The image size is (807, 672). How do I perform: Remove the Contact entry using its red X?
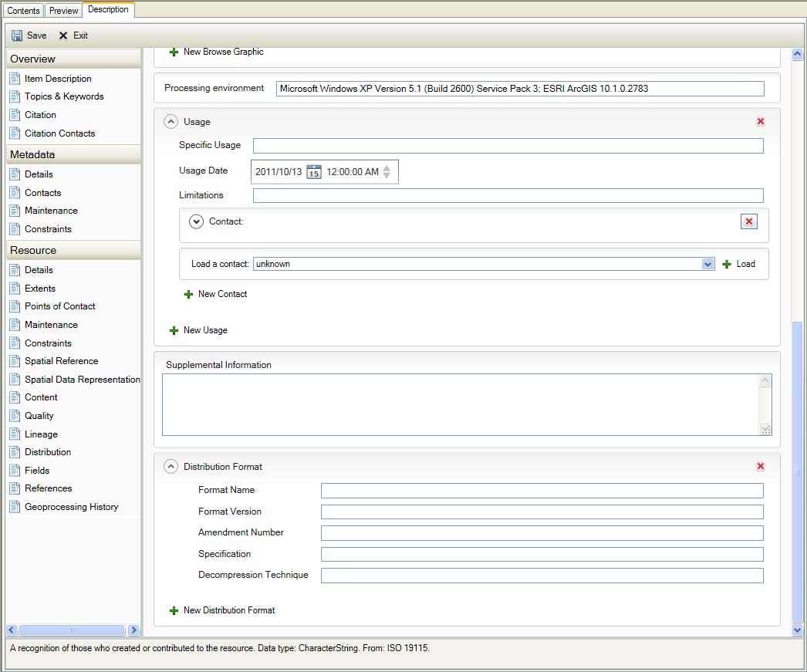tap(748, 221)
